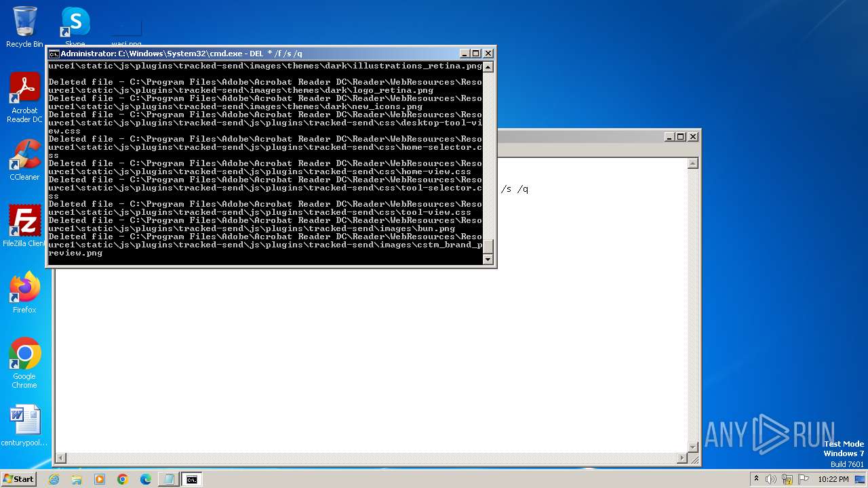Select the wasi.png desktop file

tap(126, 32)
